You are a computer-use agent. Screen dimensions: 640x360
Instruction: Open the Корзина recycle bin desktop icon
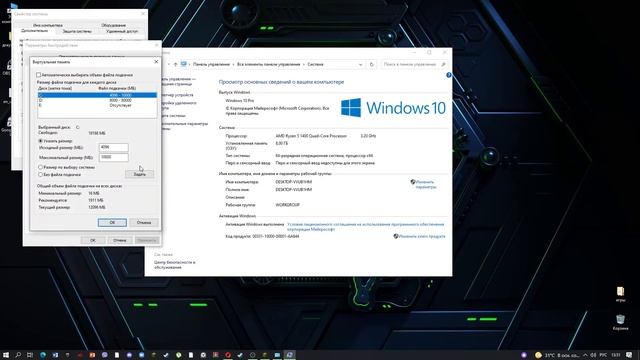pyautogui.click(x=620, y=322)
